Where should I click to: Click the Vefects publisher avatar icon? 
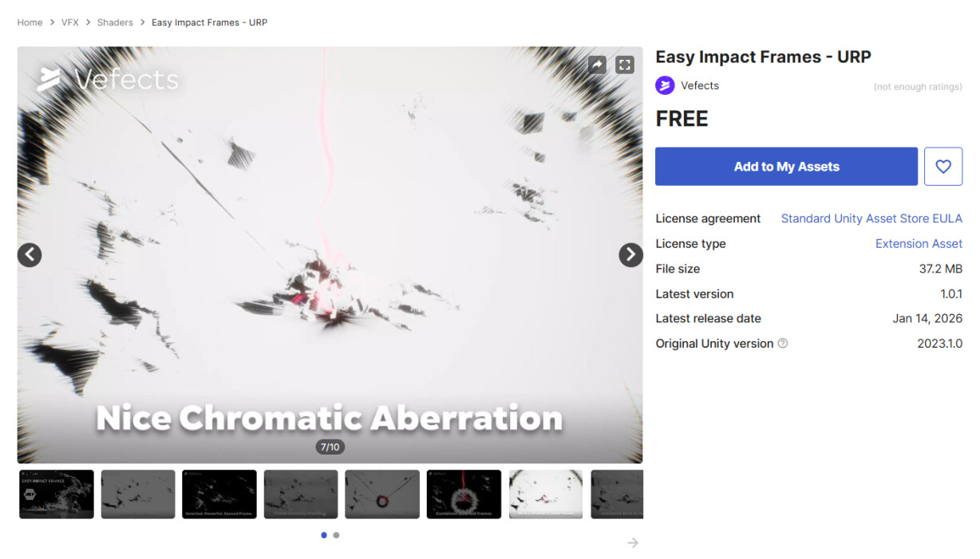(665, 85)
